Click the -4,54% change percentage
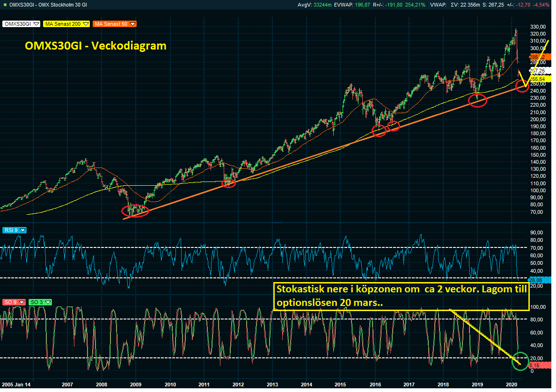The width and height of the screenshot is (556, 392). coord(541,5)
